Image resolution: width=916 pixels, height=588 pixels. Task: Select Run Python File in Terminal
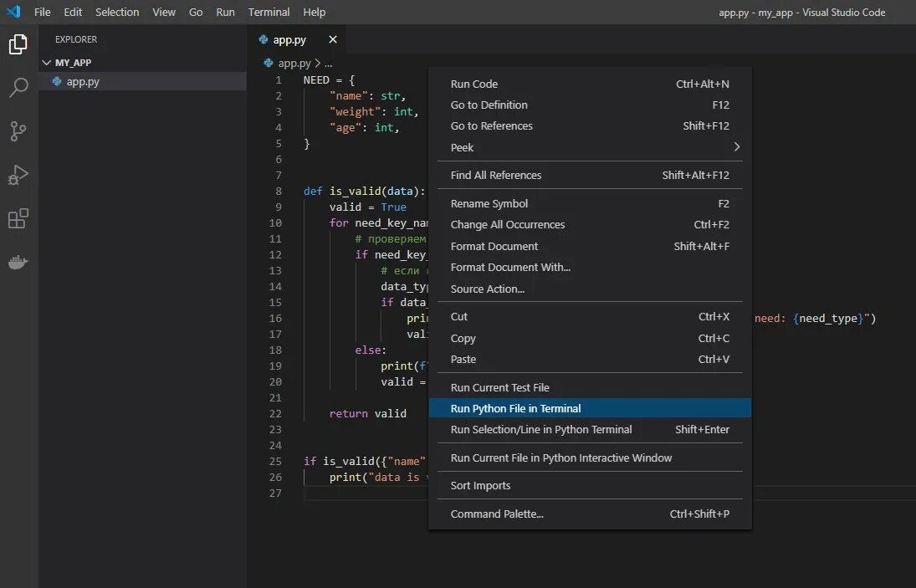pos(590,408)
